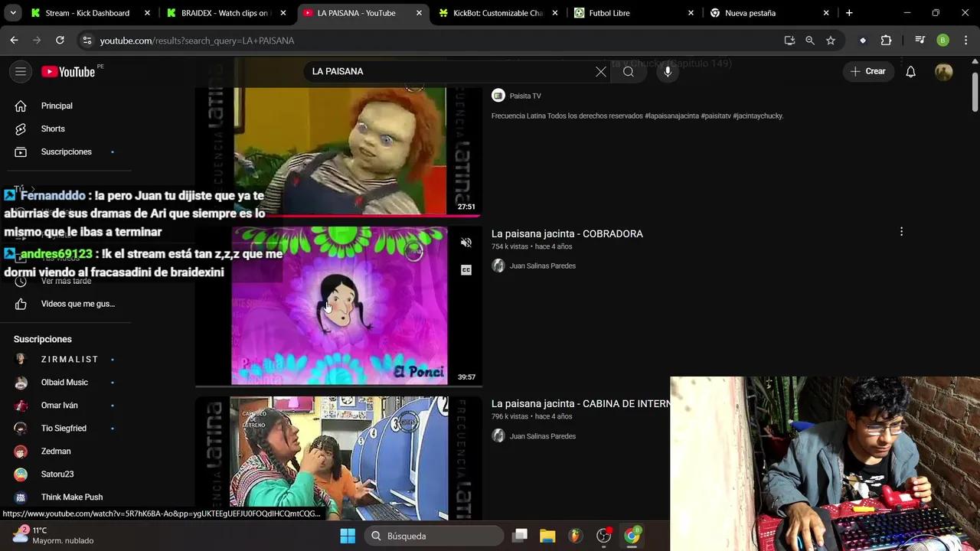Reload the YouTube page

pos(60,40)
